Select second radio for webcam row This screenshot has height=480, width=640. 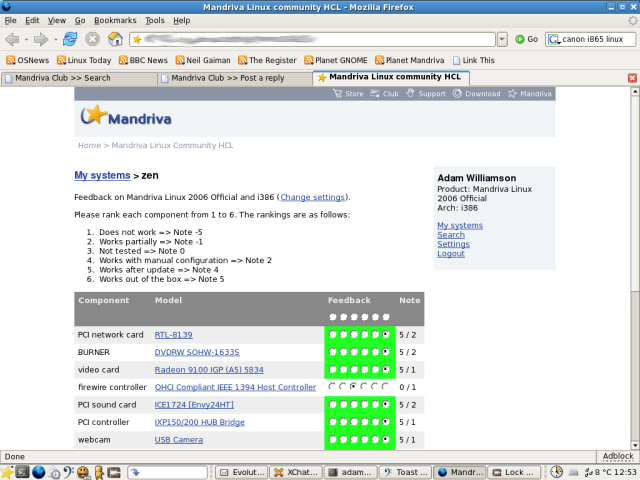point(343,440)
